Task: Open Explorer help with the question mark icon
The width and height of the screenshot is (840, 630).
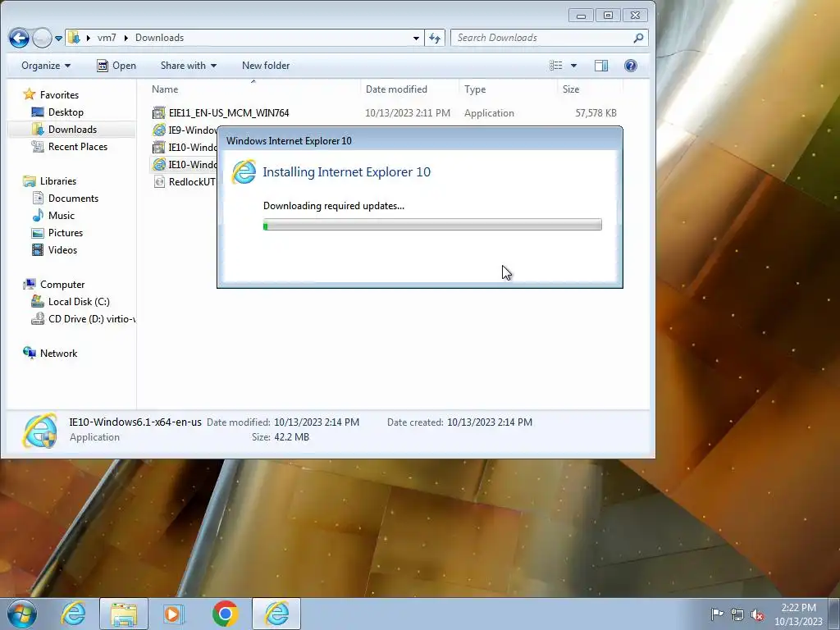Action: coord(631,66)
